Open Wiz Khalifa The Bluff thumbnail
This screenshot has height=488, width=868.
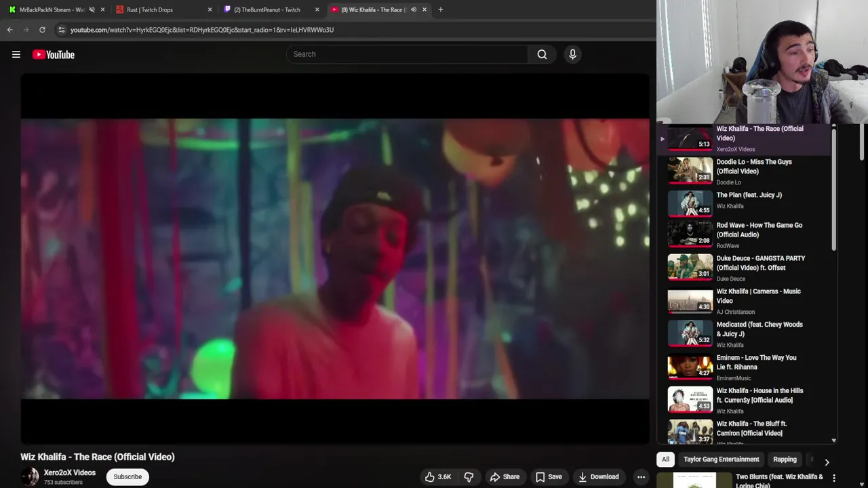coord(690,431)
